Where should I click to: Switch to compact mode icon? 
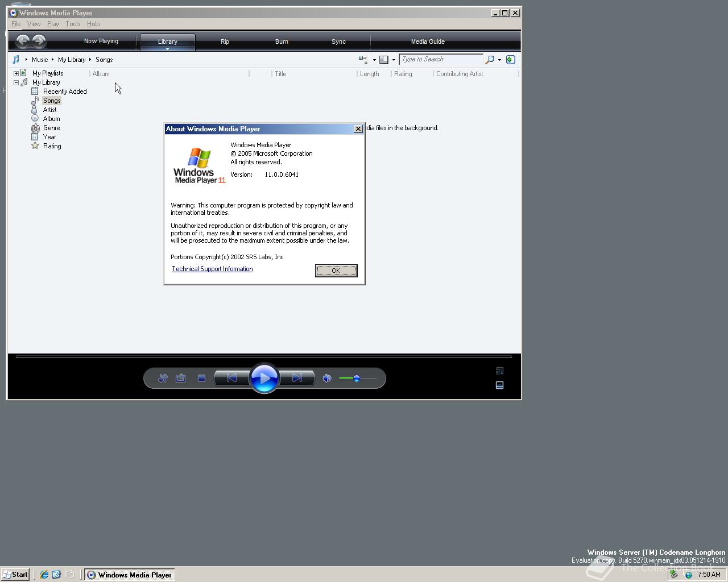coord(500,385)
